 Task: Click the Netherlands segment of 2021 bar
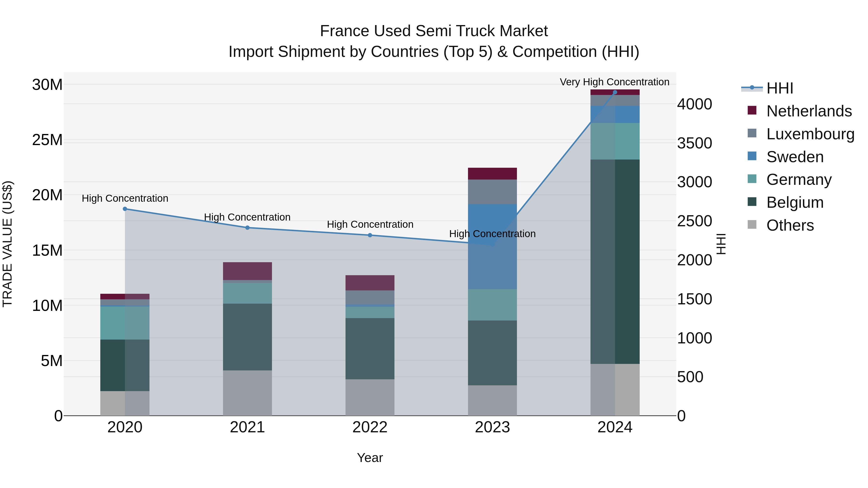click(x=247, y=271)
